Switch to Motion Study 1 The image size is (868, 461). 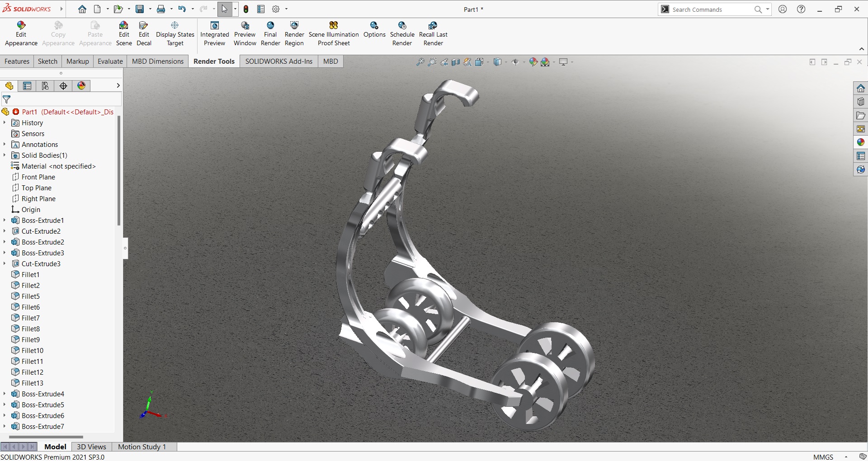click(x=142, y=447)
